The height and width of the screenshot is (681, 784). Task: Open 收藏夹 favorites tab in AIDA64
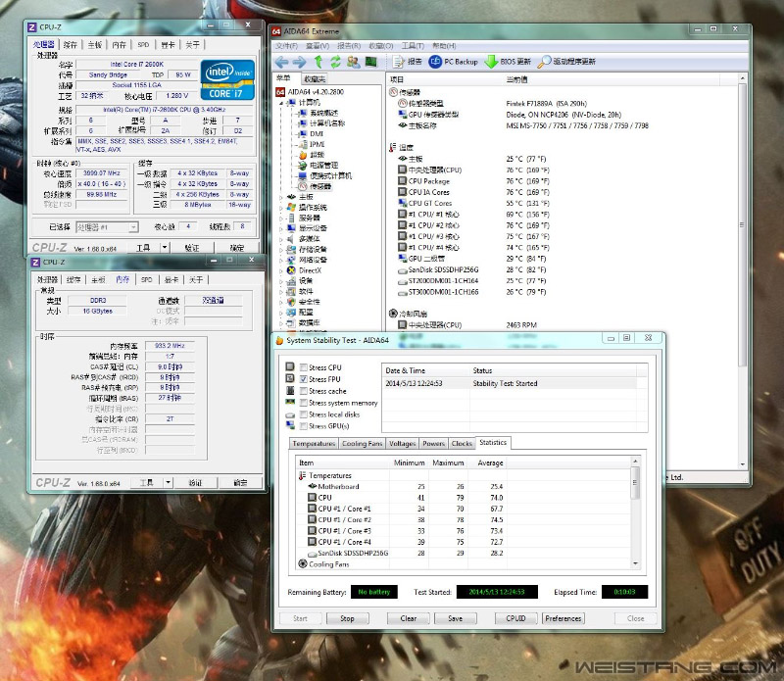coord(315,79)
